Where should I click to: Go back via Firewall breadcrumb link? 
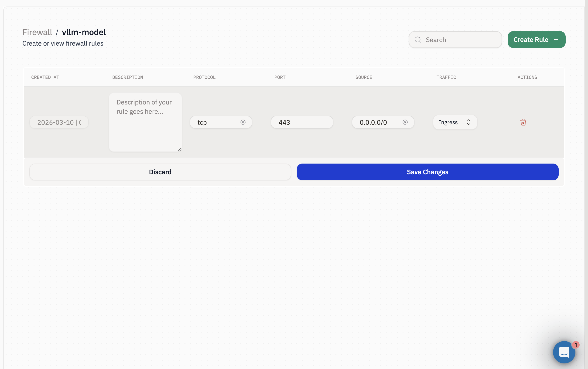point(37,32)
